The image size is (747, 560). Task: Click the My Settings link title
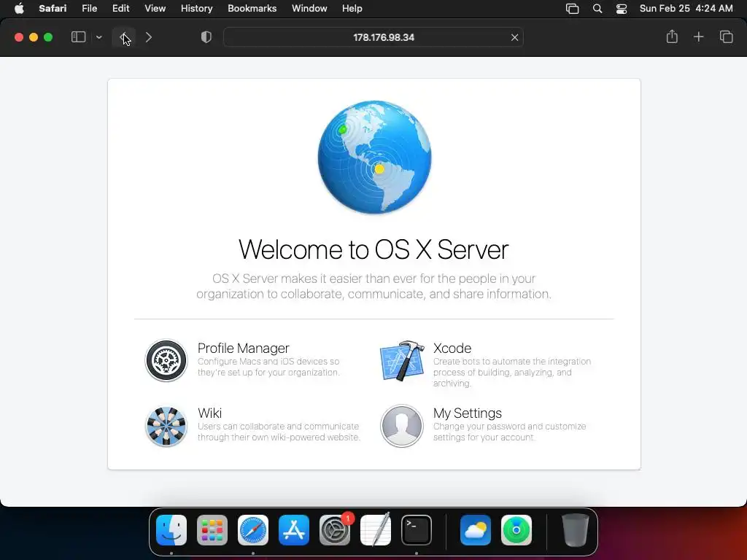(468, 413)
